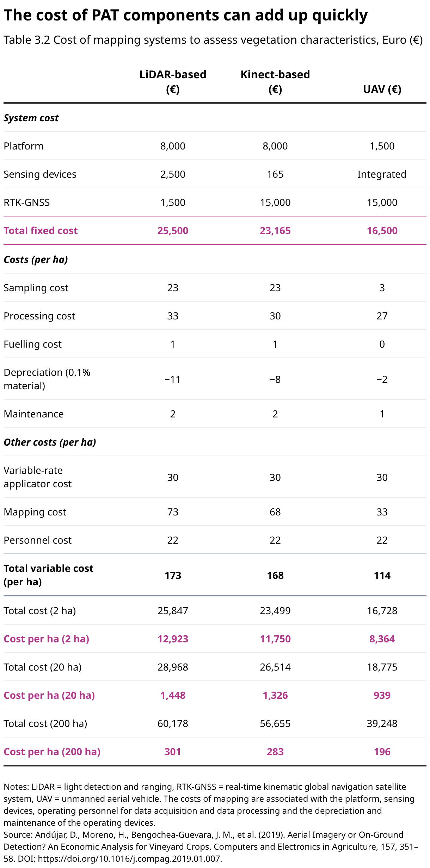Select the DOI link in the source note
The width and height of the screenshot is (430, 868).
tap(129, 858)
